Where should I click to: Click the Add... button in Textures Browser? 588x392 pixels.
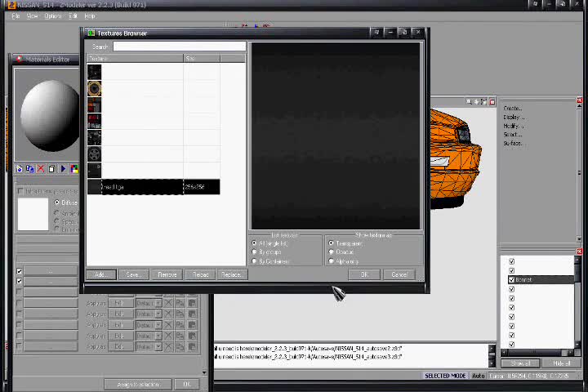pos(101,274)
